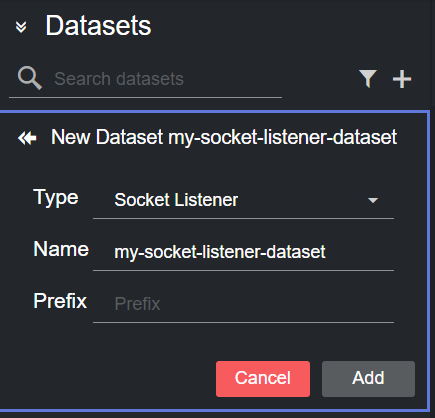Collapse the Datasets panel with the double chevron
435x418 pixels.
pyautogui.click(x=21, y=27)
